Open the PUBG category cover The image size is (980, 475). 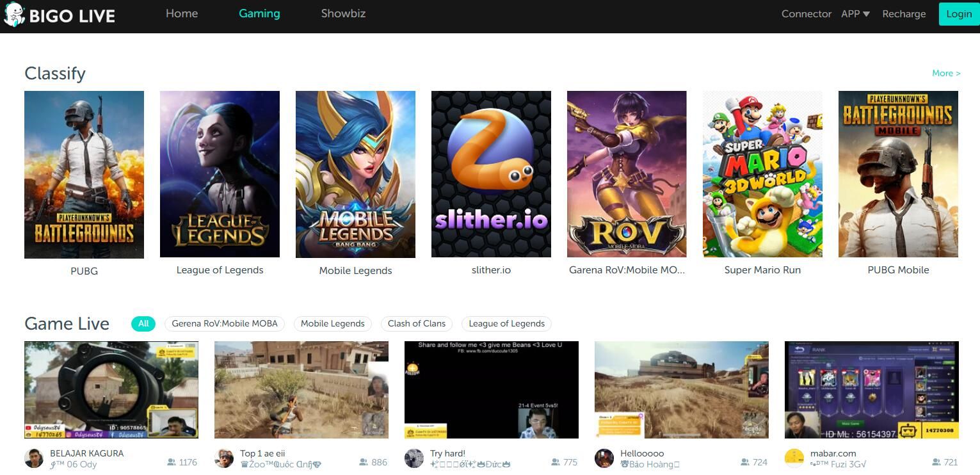click(84, 175)
